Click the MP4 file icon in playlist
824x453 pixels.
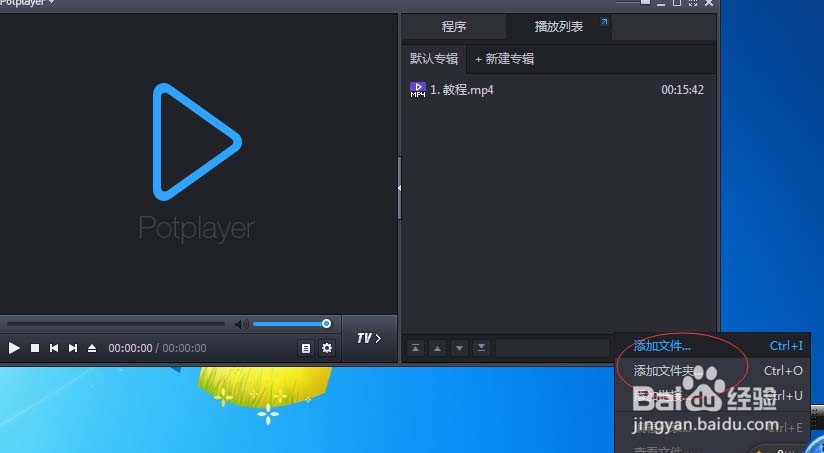pyautogui.click(x=418, y=90)
